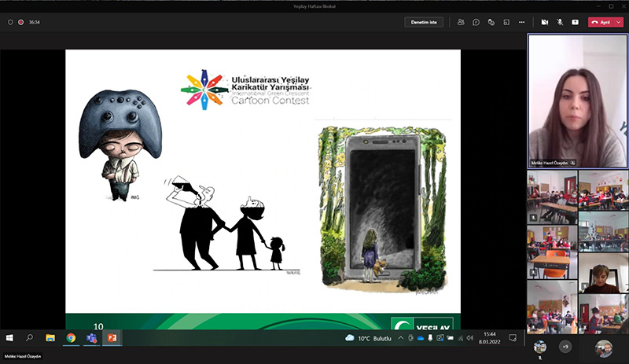
Task: Click the red Ayrıl leave button
Action: tap(601, 22)
